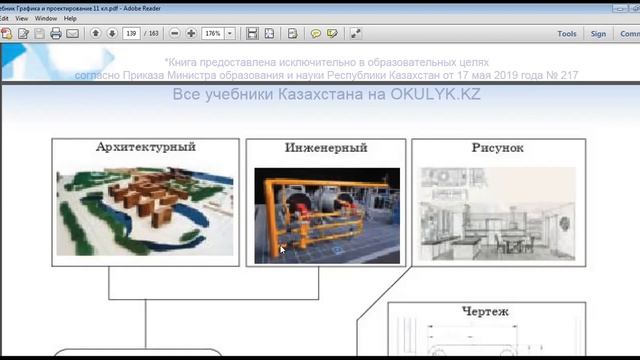The height and width of the screenshot is (360, 640).
Task: Enable fit-one-full-page view
Action: [x=269, y=33]
